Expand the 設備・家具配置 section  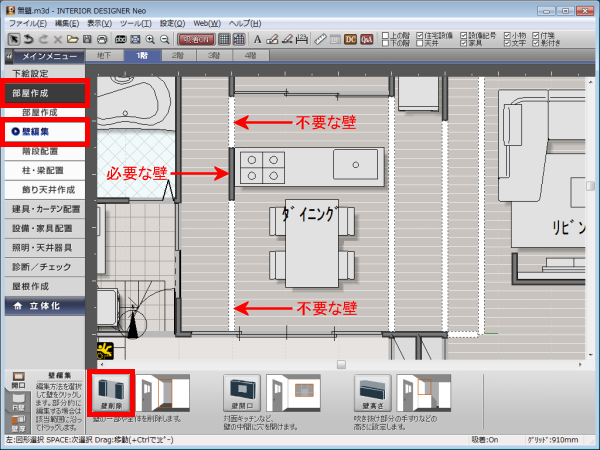click(x=45, y=228)
